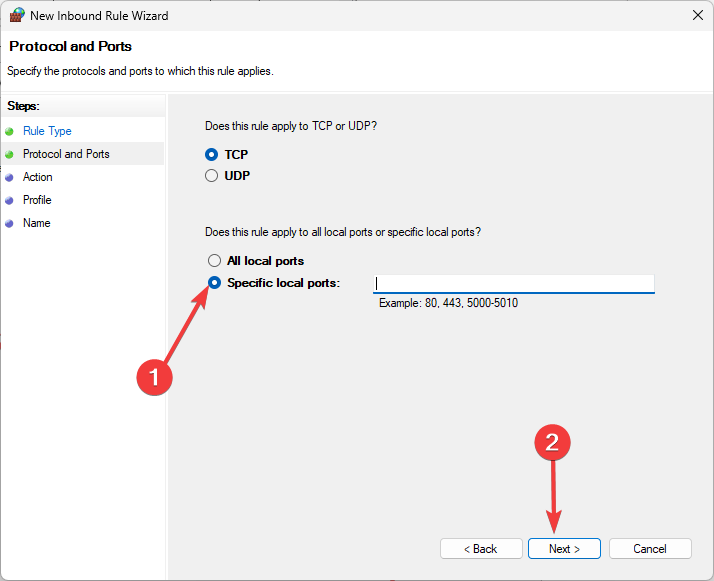Click the 'Protocol and Ports' page heading
This screenshot has width=714, height=581.
pyautogui.click(x=71, y=46)
